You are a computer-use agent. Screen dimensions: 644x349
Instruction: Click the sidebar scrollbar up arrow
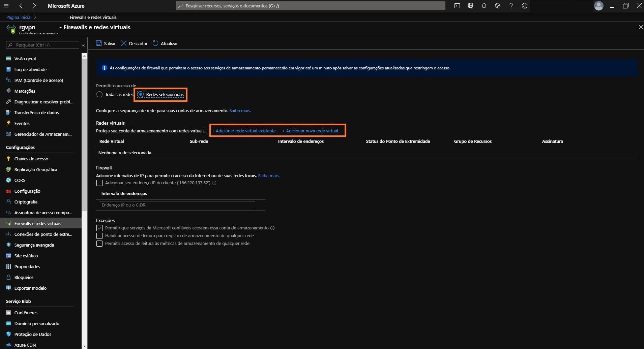[84, 56]
